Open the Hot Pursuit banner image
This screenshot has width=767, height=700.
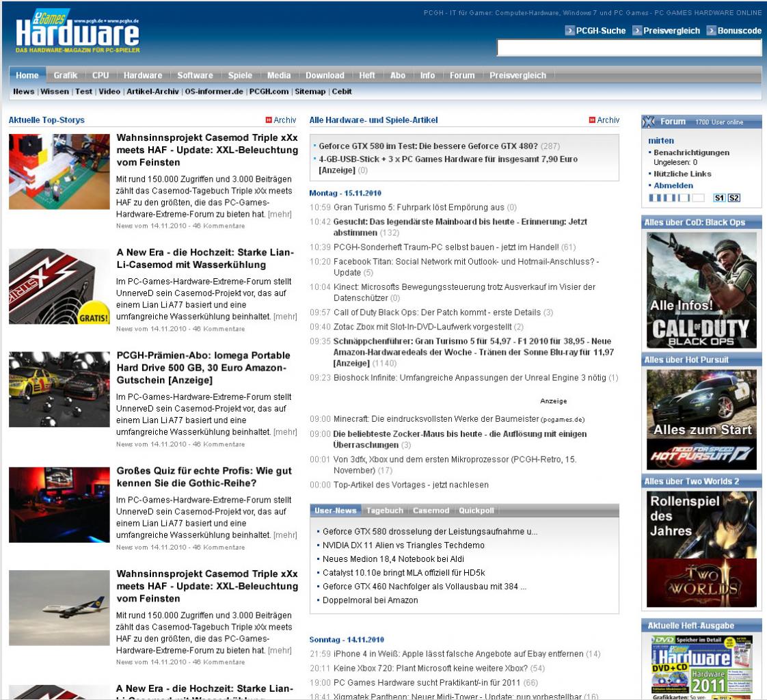click(x=701, y=420)
